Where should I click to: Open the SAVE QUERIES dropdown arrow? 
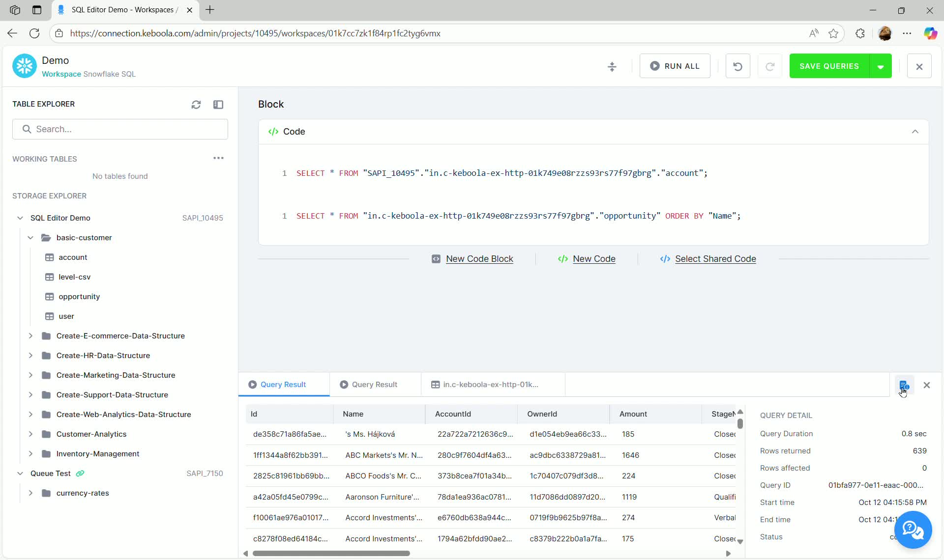tap(881, 66)
